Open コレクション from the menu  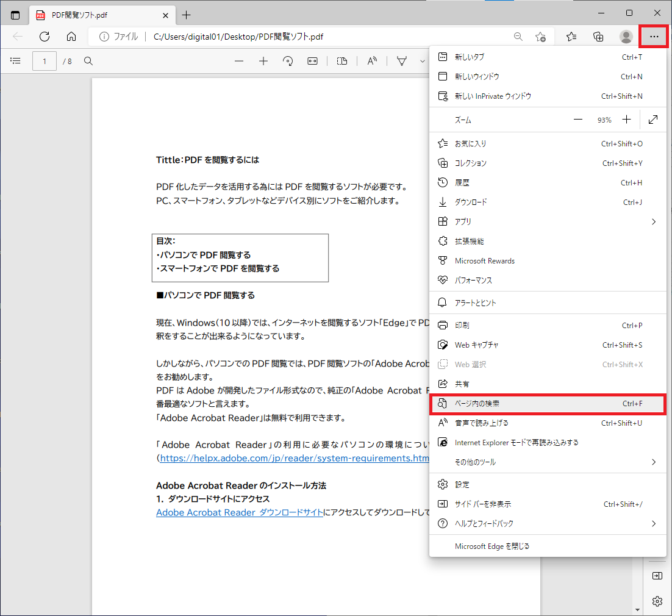(x=548, y=163)
